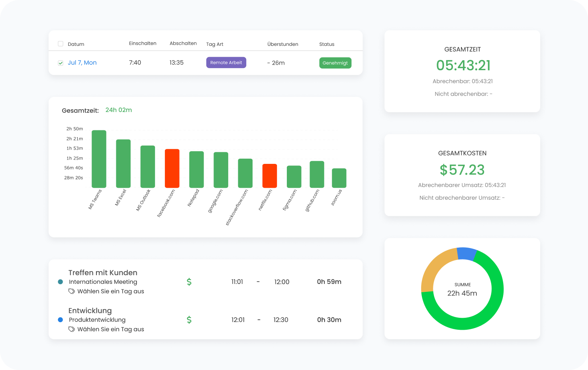This screenshot has height=370, width=588.
Task: Click tag icon under Internationales Meeting
Action: [x=72, y=291]
